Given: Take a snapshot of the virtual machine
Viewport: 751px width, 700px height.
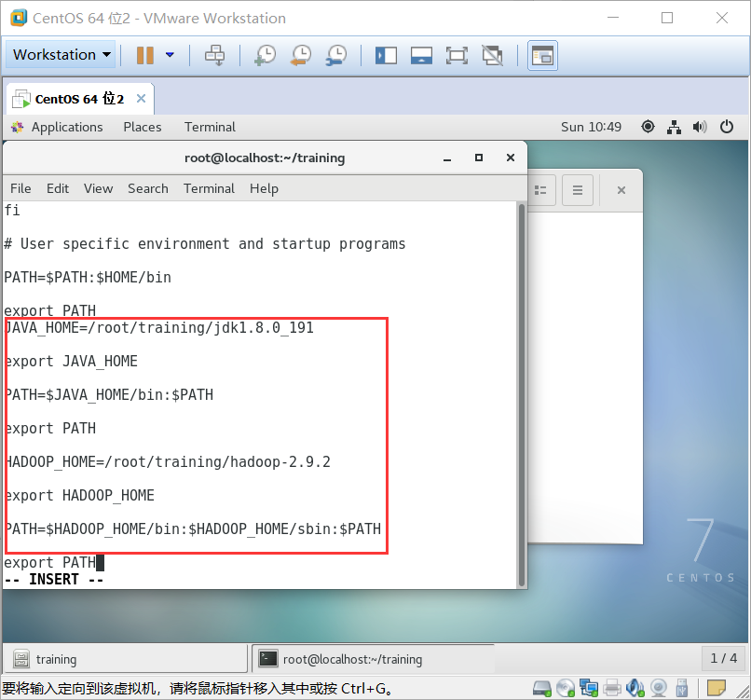Looking at the screenshot, I should click(264, 55).
